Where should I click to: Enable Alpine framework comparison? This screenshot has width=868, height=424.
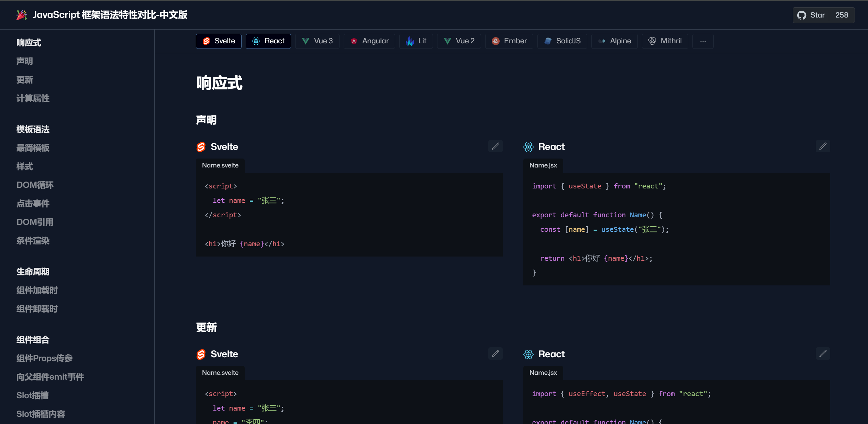[614, 41]
